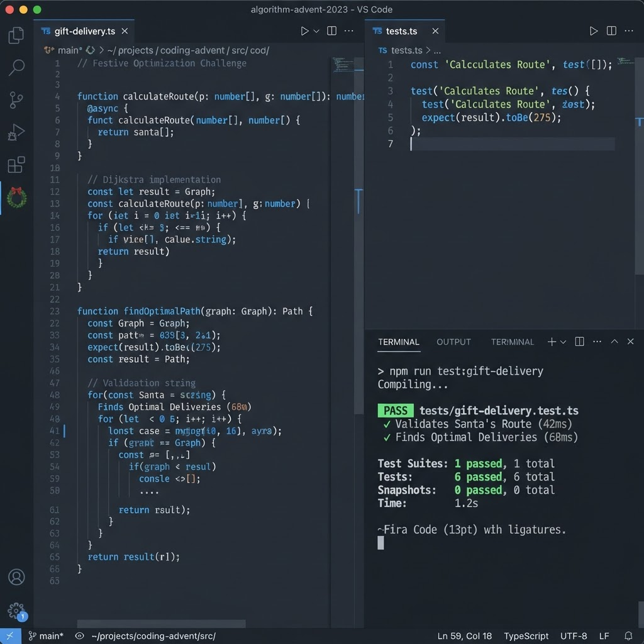Image resolution: width=644 pixels, height=644 pixels.
Task: Select the first TERMINAL panel tab
Action: pos(399,342)
